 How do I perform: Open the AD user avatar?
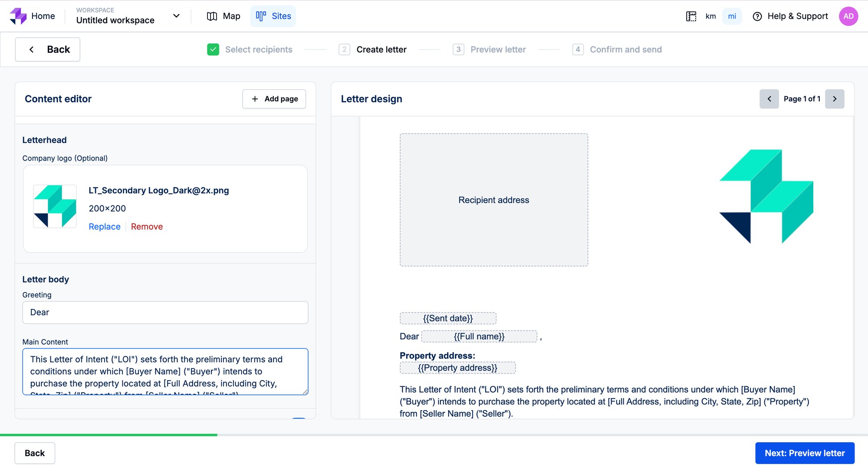coord(848,16)
